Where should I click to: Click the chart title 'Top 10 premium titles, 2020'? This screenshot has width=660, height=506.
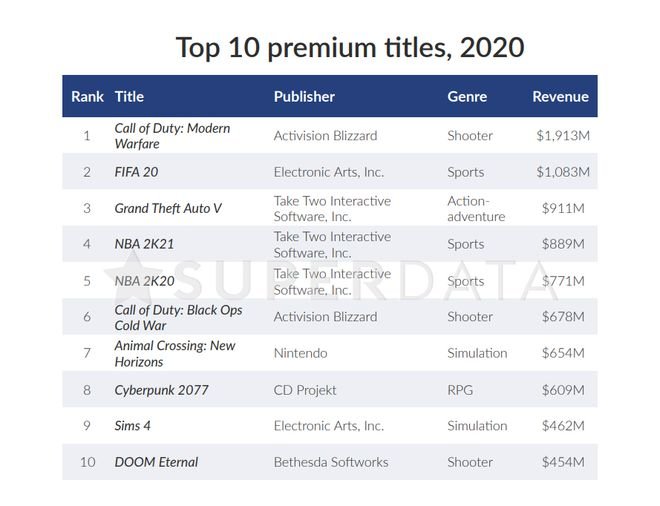coord(350,48)
